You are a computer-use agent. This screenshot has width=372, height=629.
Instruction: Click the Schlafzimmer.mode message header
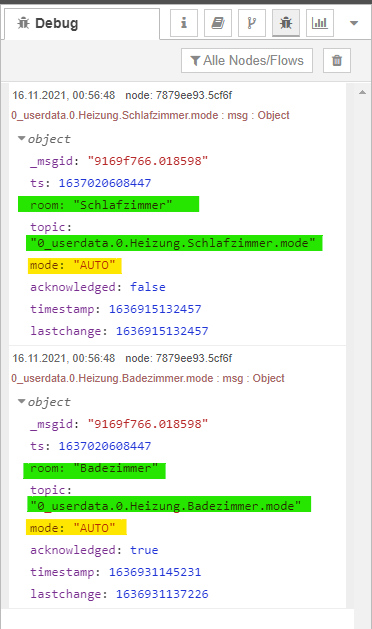coord(150,116)
